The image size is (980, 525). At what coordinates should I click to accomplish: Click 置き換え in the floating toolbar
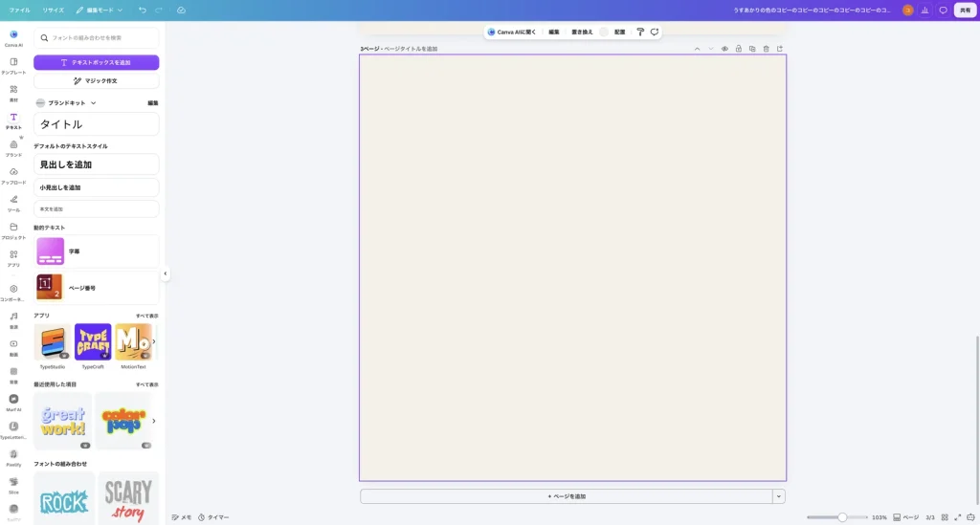582,32
